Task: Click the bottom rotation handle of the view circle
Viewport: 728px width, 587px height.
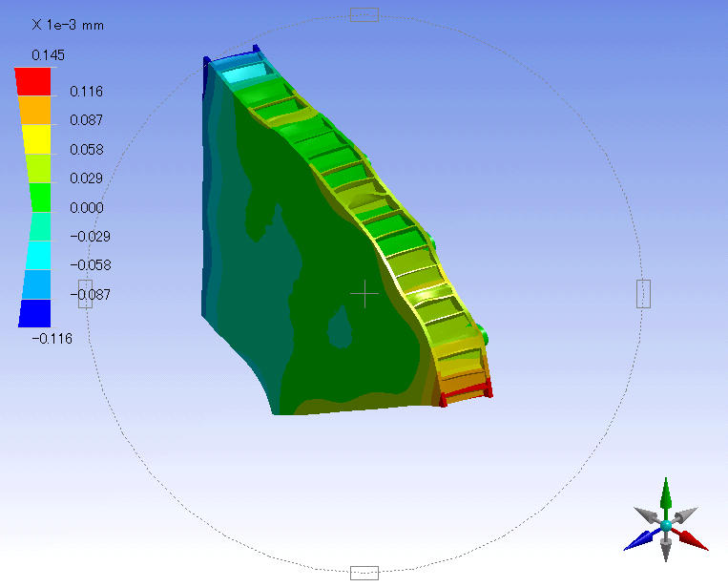Action: (x=364, y=573)
